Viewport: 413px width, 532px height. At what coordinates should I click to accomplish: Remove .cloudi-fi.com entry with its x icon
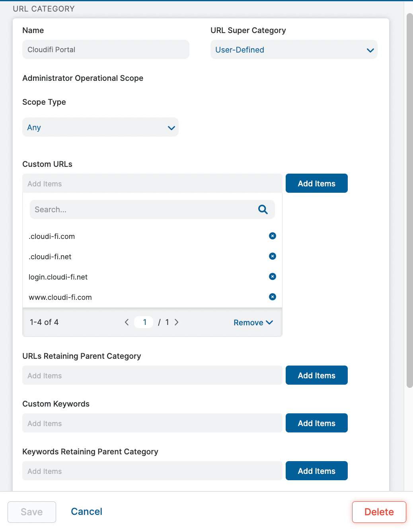point(273,236)
